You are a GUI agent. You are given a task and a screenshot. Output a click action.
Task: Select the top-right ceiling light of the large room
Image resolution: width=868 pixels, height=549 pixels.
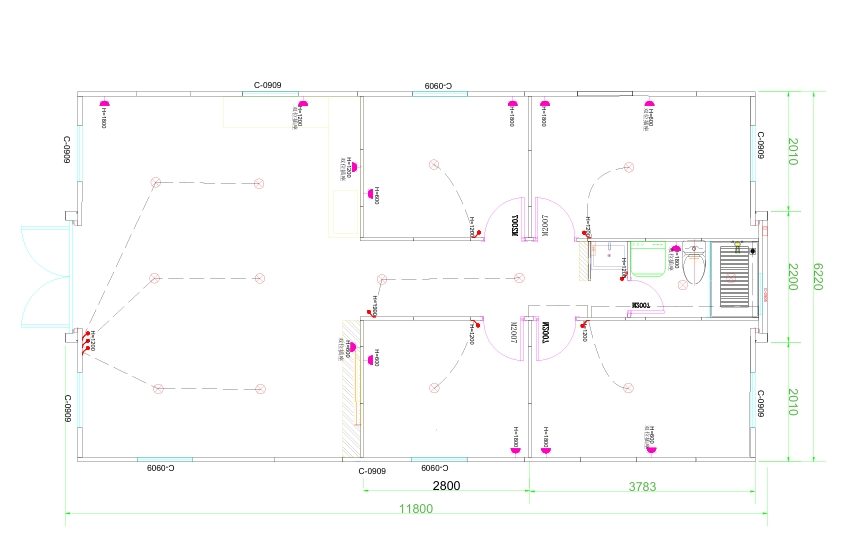pyautogui.click(x=259, y=184)
